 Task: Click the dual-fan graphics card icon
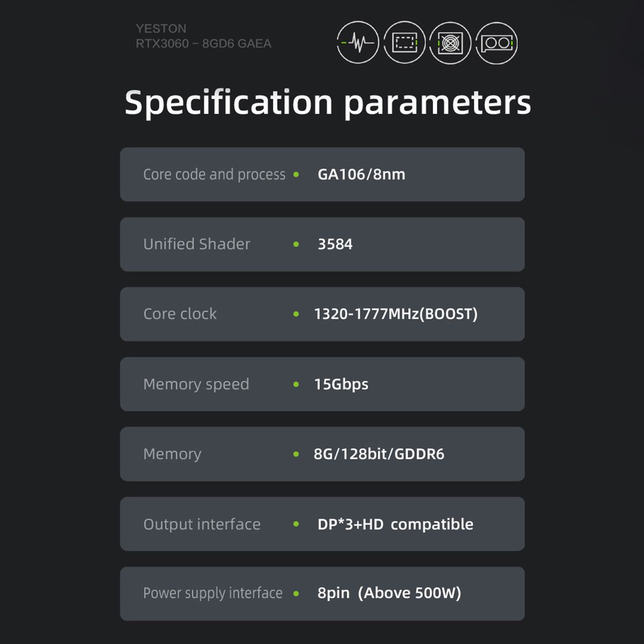496,42
